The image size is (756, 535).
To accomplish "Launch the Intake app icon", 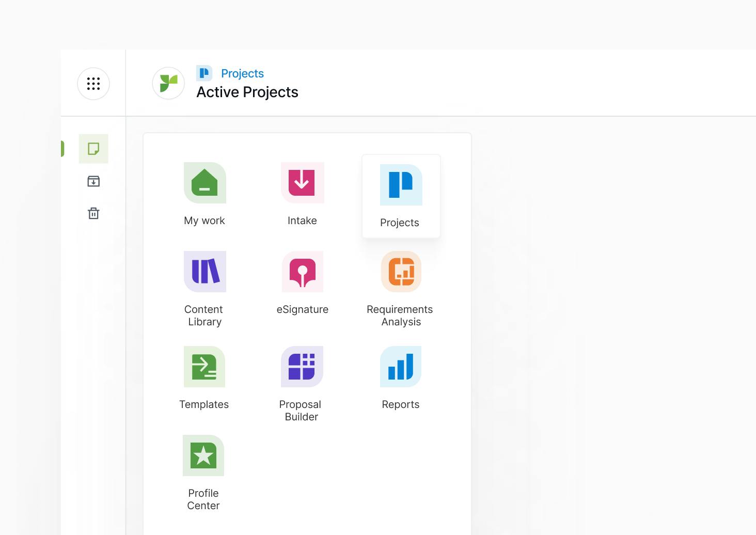I will tap(302, 183).
